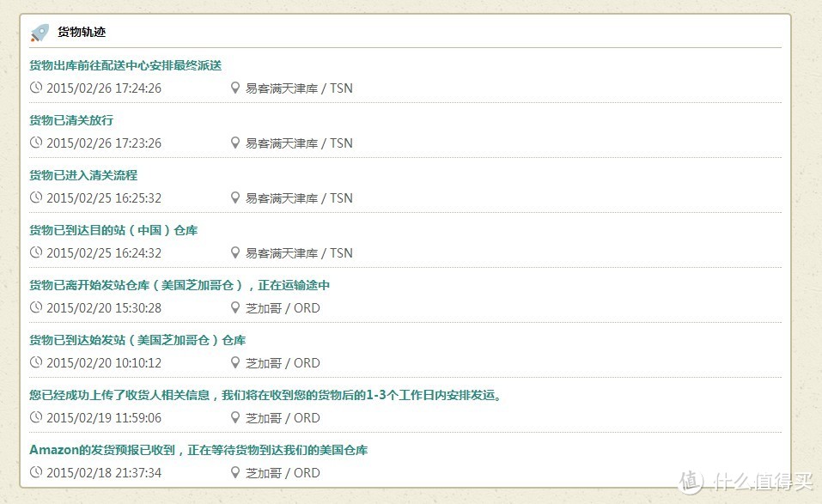822x504 pixels.
Task: Select timestamp 2015/02/26 17:24:26
Action: 104,88
